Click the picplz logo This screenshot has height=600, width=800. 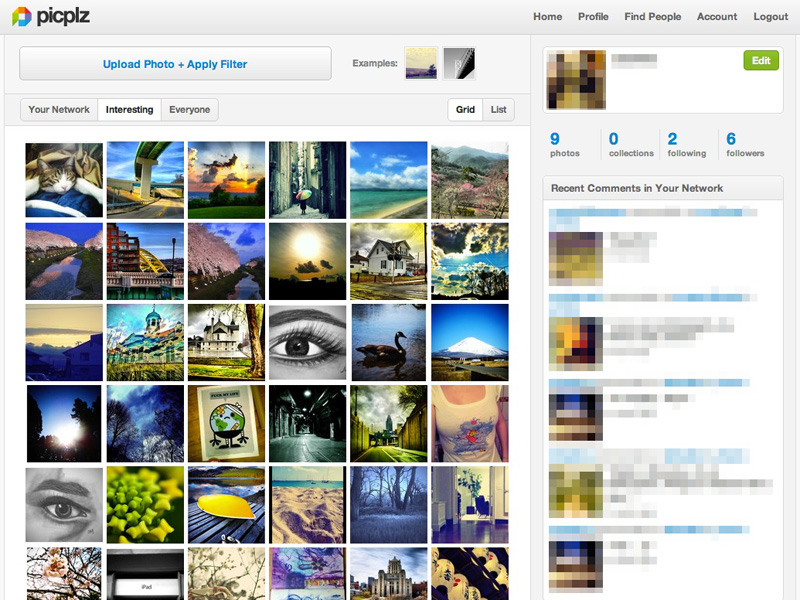click(x=51, y=16)
